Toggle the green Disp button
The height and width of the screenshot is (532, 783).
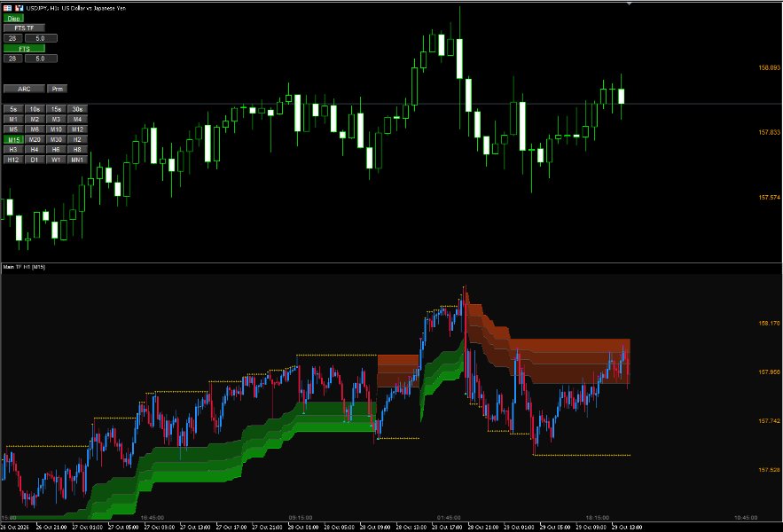[13, 18]
